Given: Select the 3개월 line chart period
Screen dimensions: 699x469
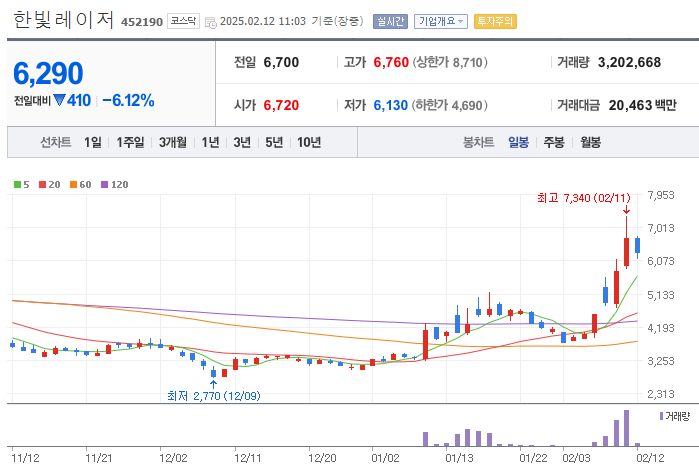Looking at the screenshot, I should click(173, 142).
